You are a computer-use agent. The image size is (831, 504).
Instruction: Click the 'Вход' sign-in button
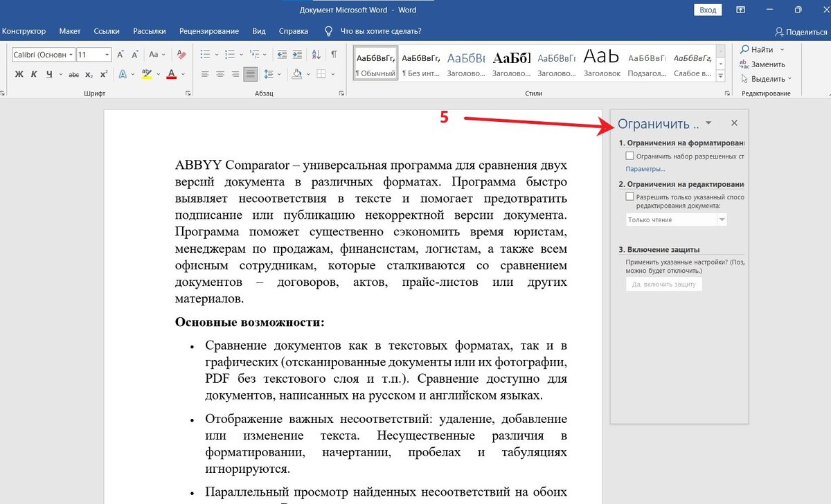(x=708, y=10)
